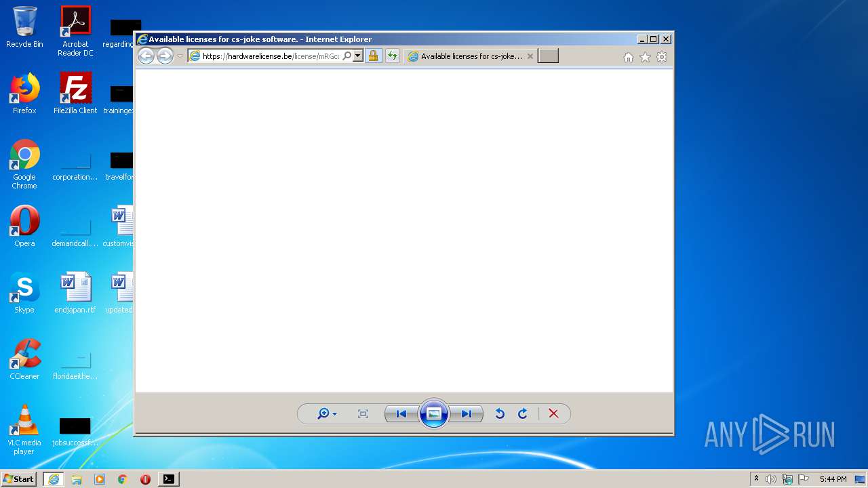Go forward in Internet Explorer
868x488 pixels.
pos(165,56)
